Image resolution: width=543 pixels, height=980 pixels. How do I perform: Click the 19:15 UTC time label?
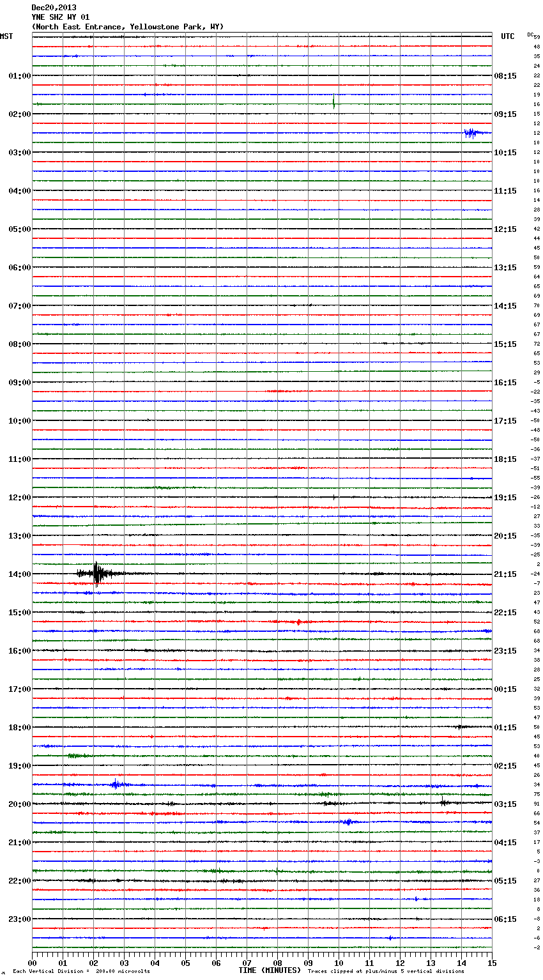tap(505, 498)
